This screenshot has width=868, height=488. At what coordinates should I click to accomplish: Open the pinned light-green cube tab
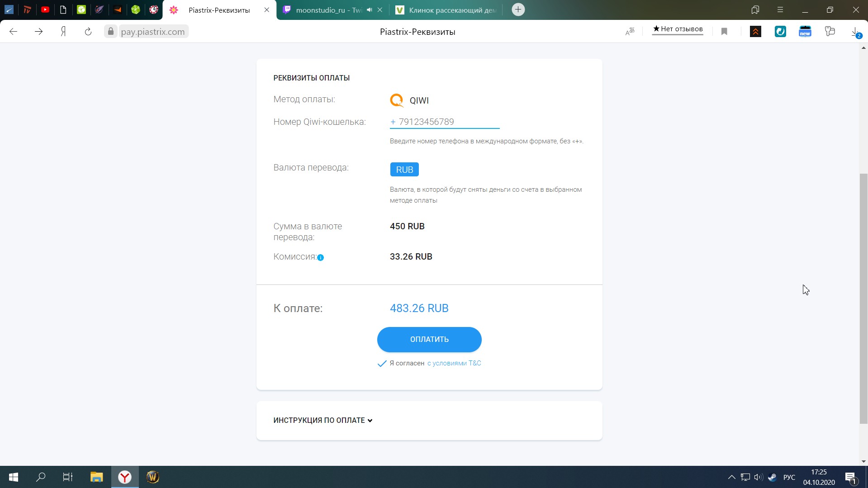tap(81, 9)
